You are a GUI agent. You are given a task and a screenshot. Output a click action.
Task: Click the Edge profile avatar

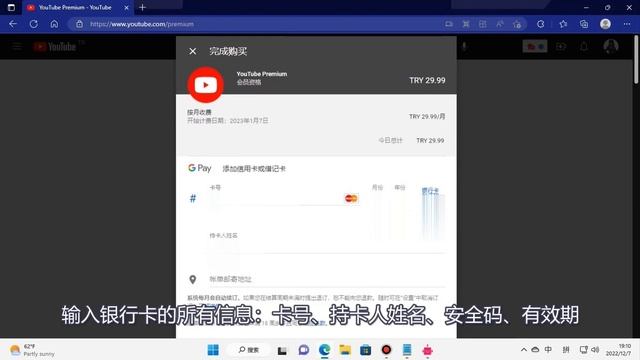point(605,24)
